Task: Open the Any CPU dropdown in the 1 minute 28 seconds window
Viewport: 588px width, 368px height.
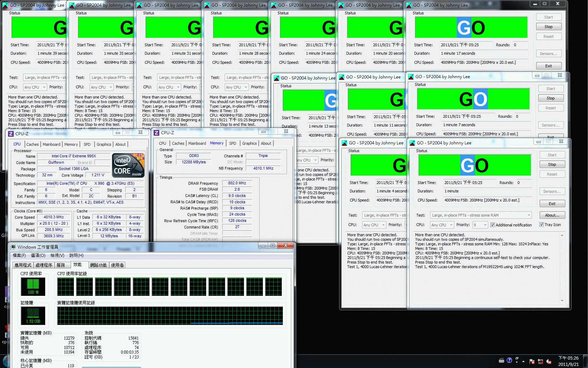Action: pos(236,87)
